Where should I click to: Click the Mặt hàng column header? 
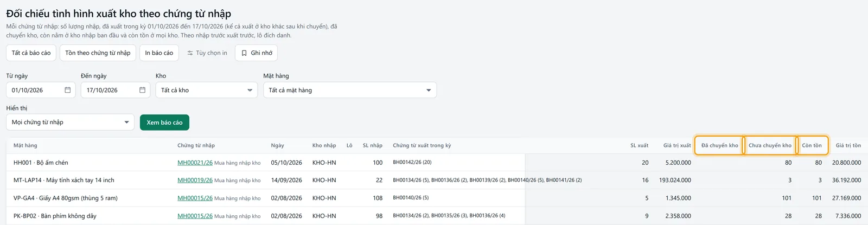click(25, 145)
